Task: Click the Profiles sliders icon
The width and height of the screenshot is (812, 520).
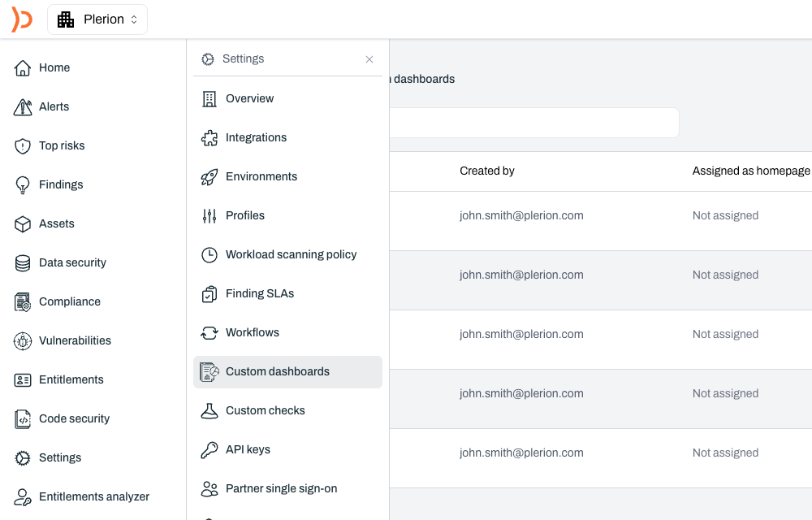Action: 209,216
